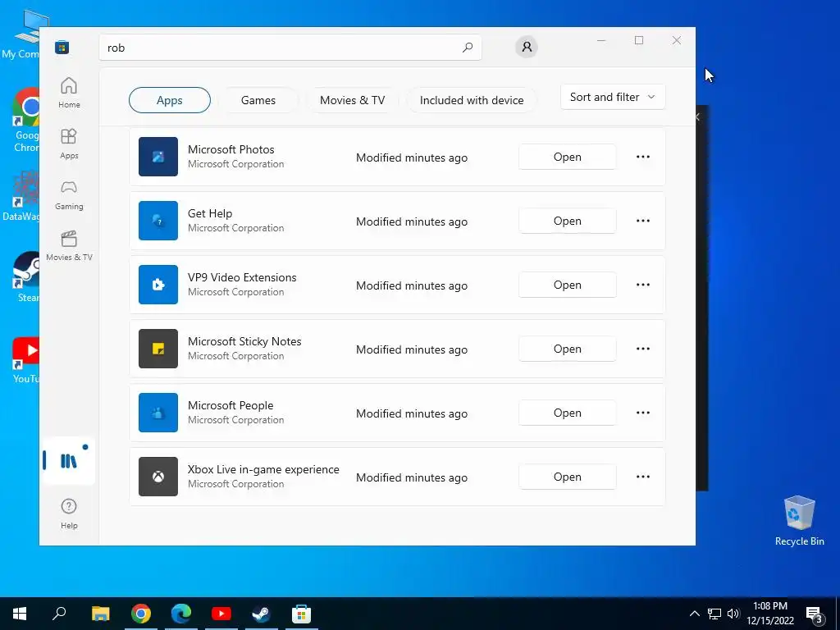Open File Explorer from taskbar
Viewport: 840px width, 630px height.
click(x=100, y=614)
